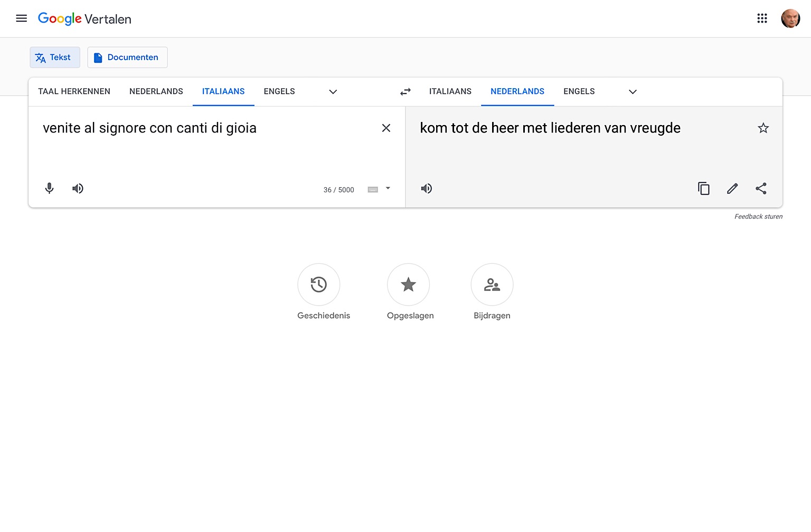
Task: Open the Google apps grid
Action: 762,18
